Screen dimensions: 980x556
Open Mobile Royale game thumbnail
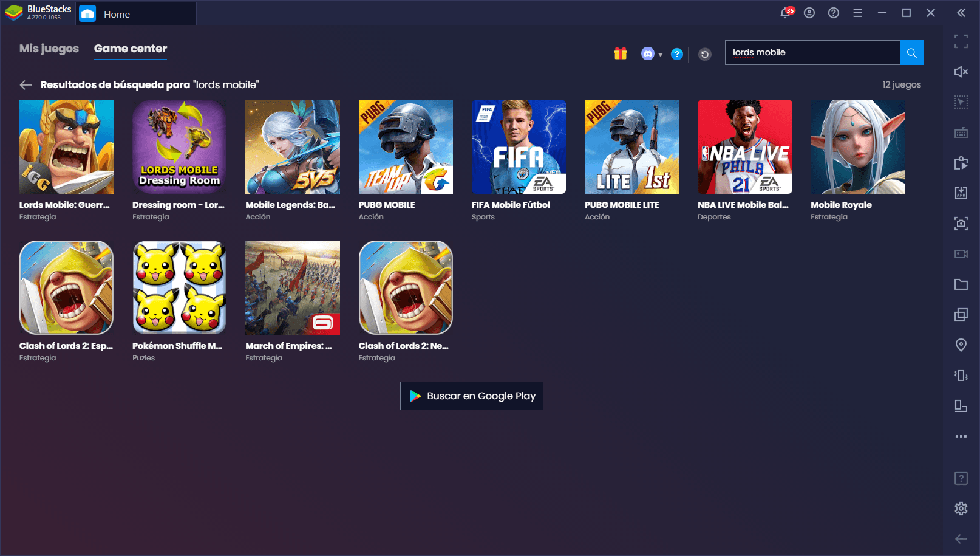click(x=858, y=146)
